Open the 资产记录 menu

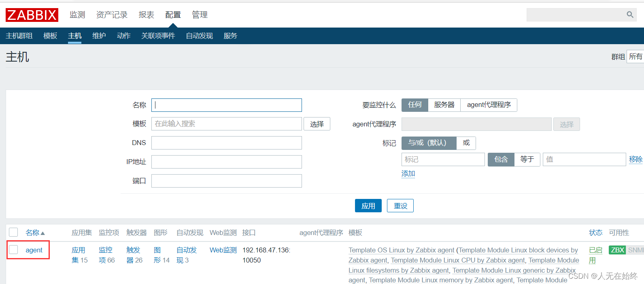(112, 15)
